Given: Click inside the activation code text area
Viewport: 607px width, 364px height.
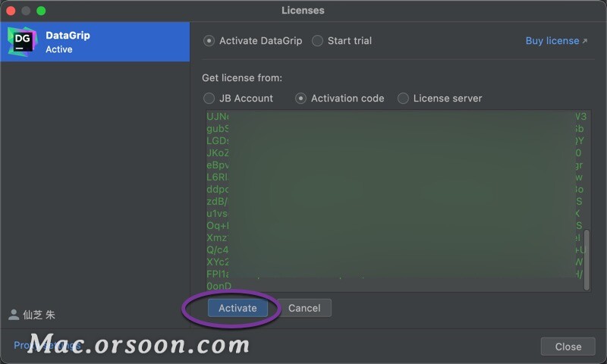Looking at the screenshot, I should click(x=394, y=200).
